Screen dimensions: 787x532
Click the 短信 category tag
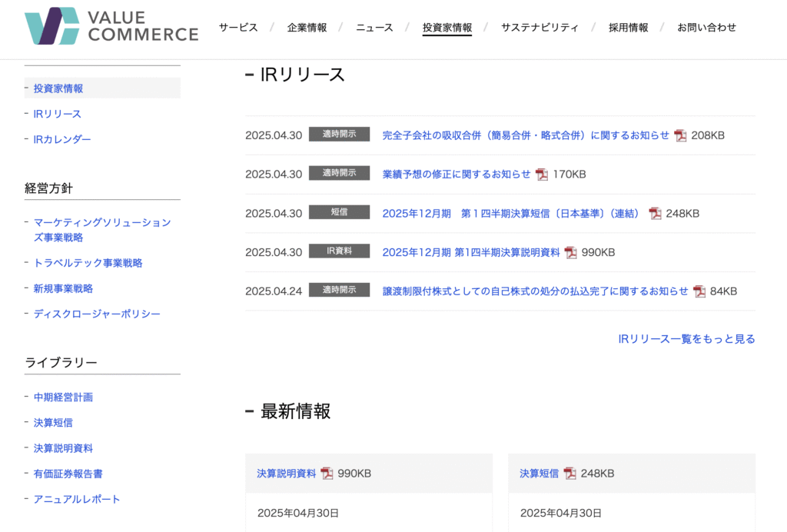click(x=339, y=211)
